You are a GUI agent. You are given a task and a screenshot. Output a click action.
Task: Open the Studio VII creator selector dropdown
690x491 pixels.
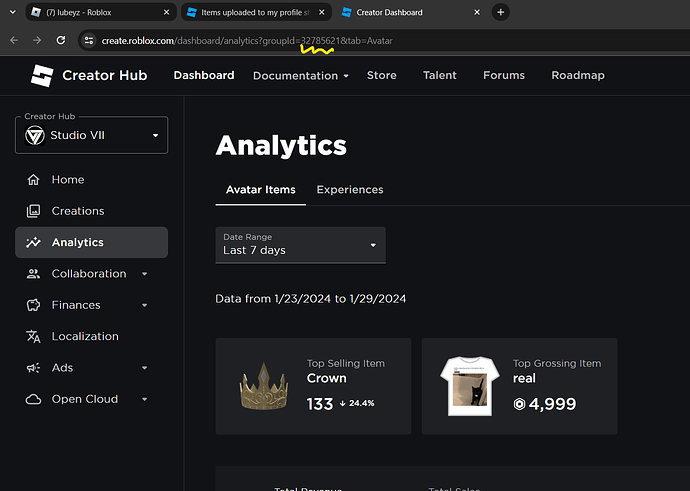(x=92, y=135)
